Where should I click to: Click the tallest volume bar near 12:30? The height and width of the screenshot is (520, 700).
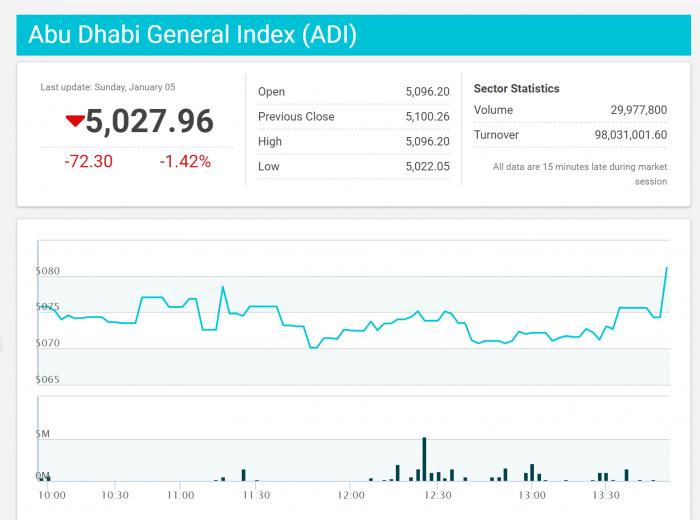(424, 458)
